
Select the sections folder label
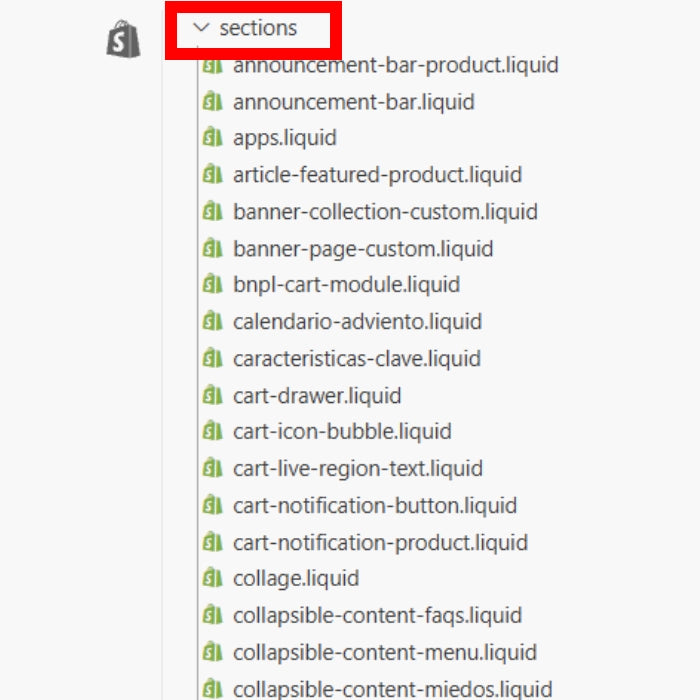click(258, 28)
